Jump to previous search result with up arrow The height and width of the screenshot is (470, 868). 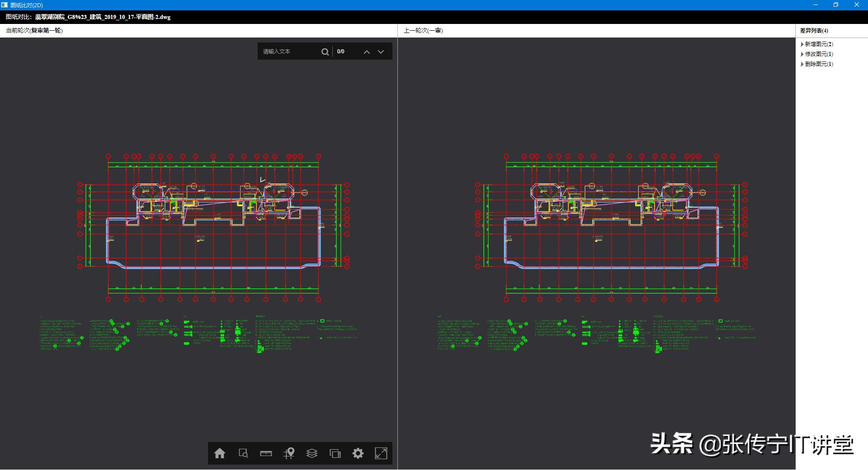367,52
